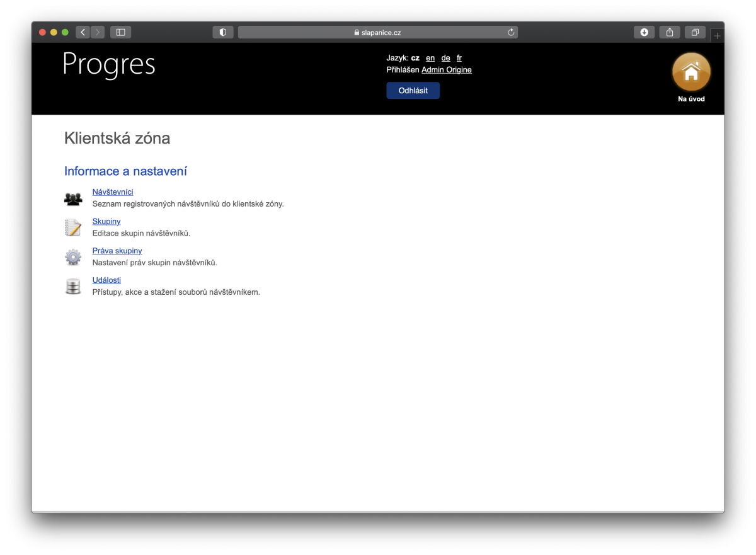756x555 pixels.
Task: Click the share icon in Safari toolbar
Action: (x=669, y=32)
